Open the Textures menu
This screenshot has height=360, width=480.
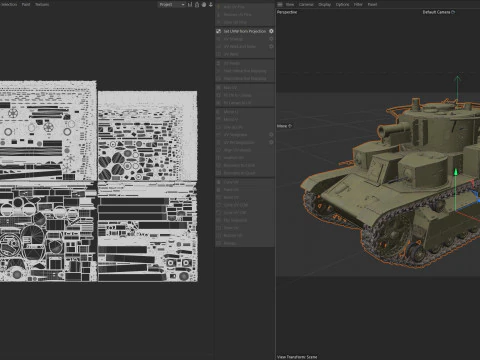click(x=42, y=4)
